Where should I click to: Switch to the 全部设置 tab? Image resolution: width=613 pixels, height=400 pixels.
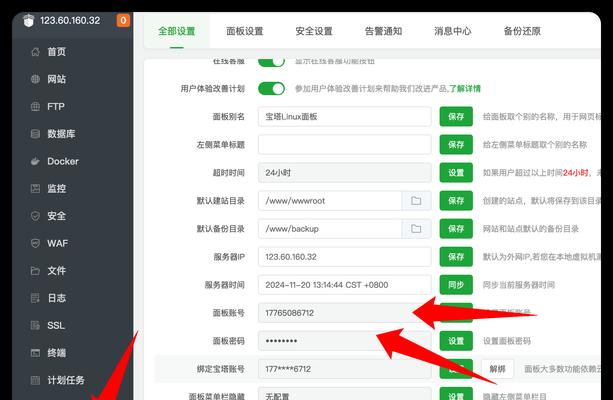point(177,31)
